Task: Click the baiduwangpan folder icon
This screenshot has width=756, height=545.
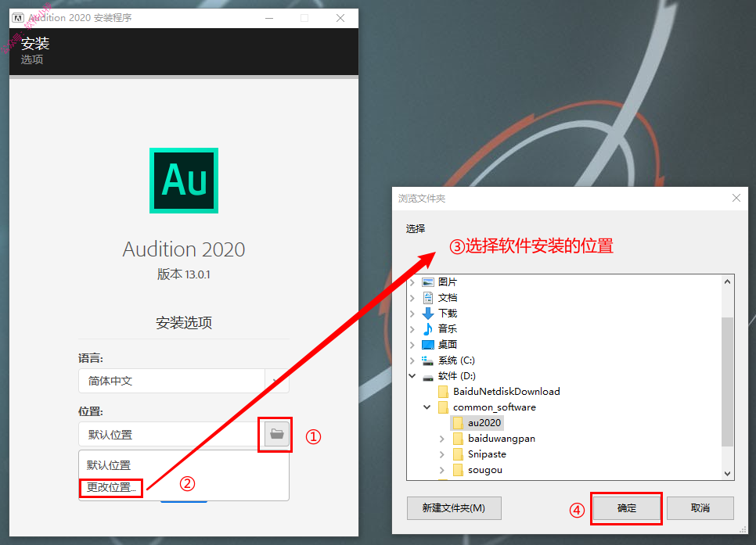Action: click(458, 439)
